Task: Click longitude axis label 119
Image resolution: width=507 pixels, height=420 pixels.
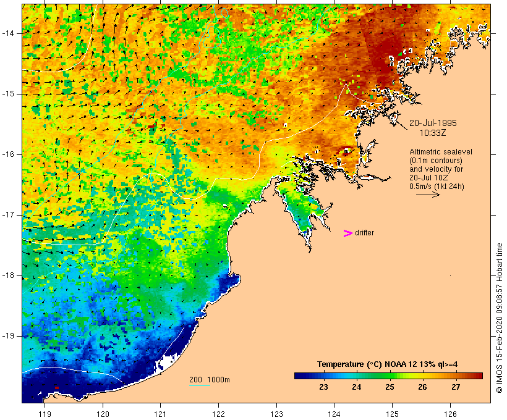Action: [x=45, y=414]
